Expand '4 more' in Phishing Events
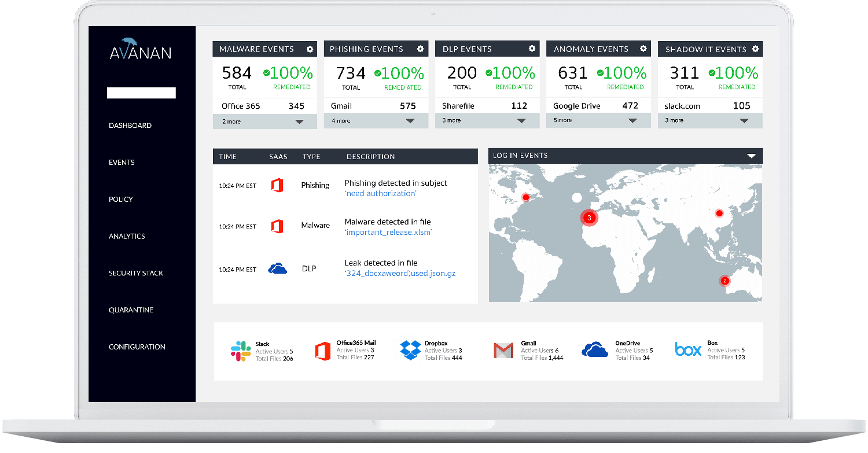 click(376, 121)
